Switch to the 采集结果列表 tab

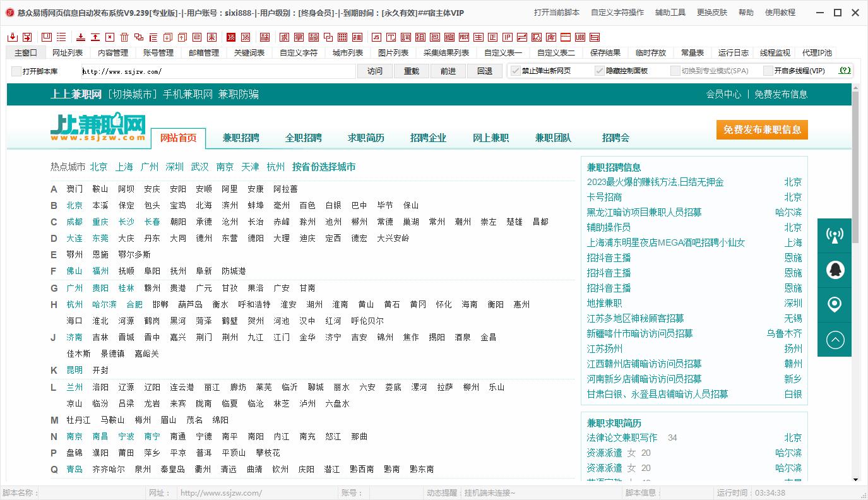[446, 53]
